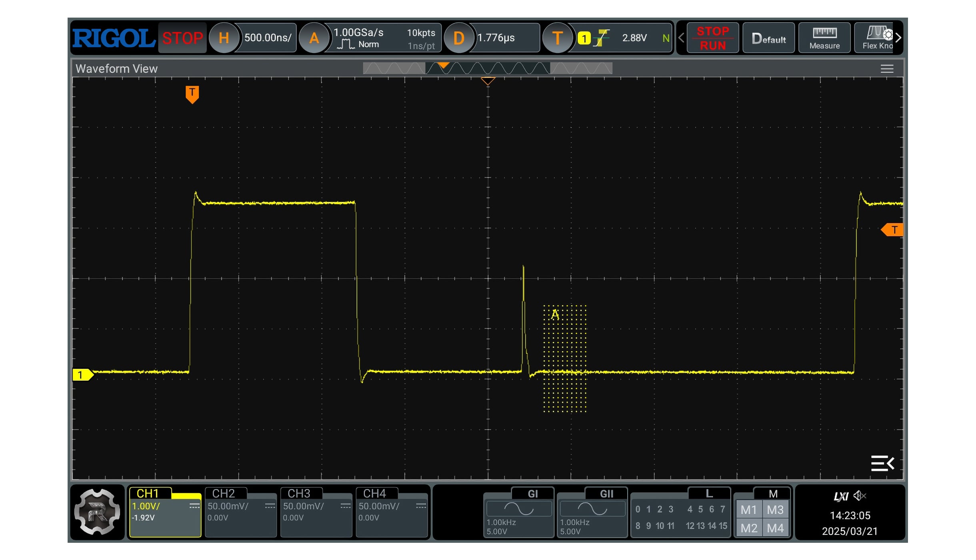The image size is (976, 560).
Task: Toggle the GII signal generator output
Action: click(606, 494)
